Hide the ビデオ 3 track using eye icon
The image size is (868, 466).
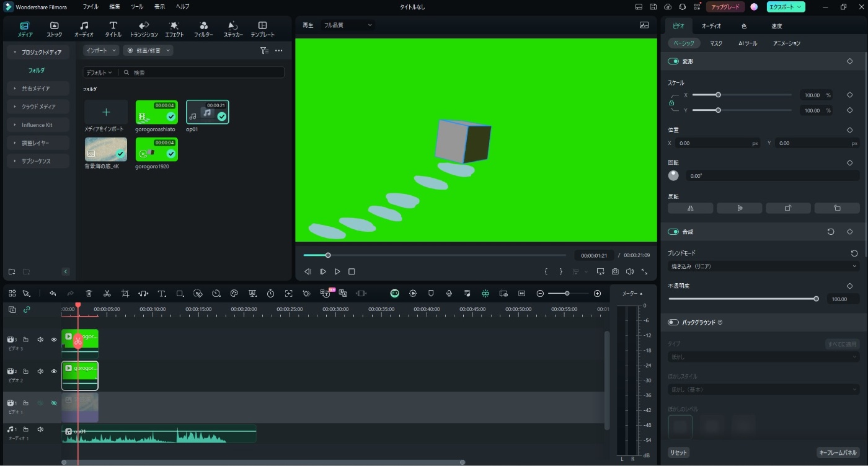click(x=54, y=340)
